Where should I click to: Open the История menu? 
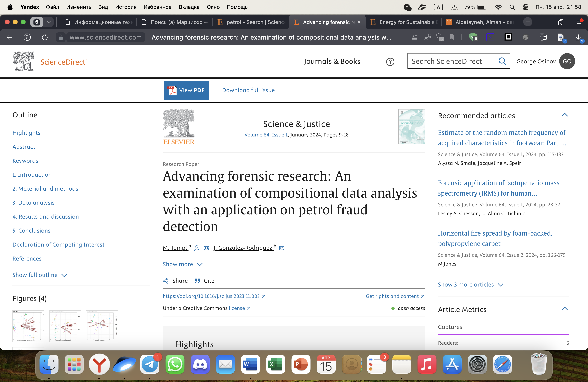click(x=126, y=7)
